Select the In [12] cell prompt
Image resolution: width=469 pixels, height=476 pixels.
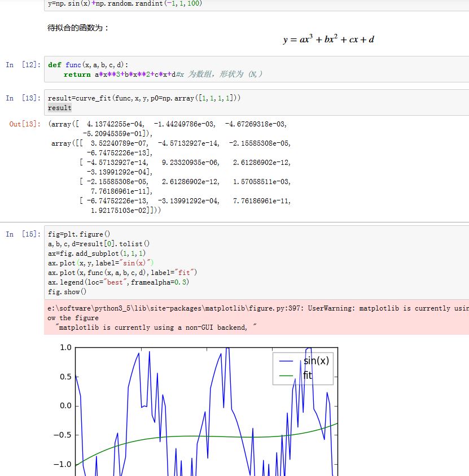pyautogui.click(x=23, y=65)
